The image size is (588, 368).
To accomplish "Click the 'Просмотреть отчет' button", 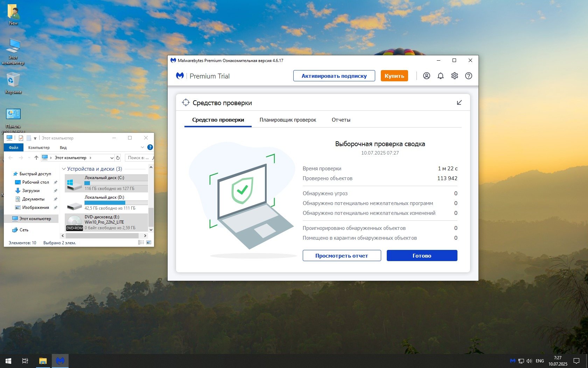I will click(342, 255).
